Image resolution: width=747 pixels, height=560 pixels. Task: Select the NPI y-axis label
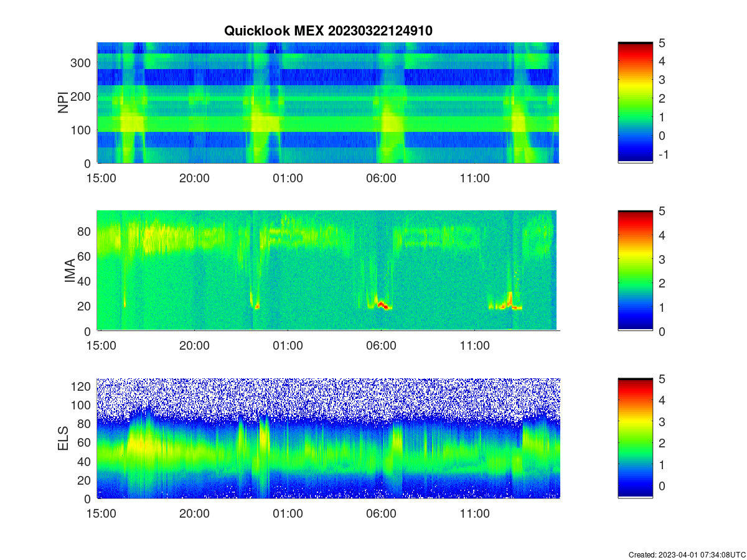pos(63,103)
